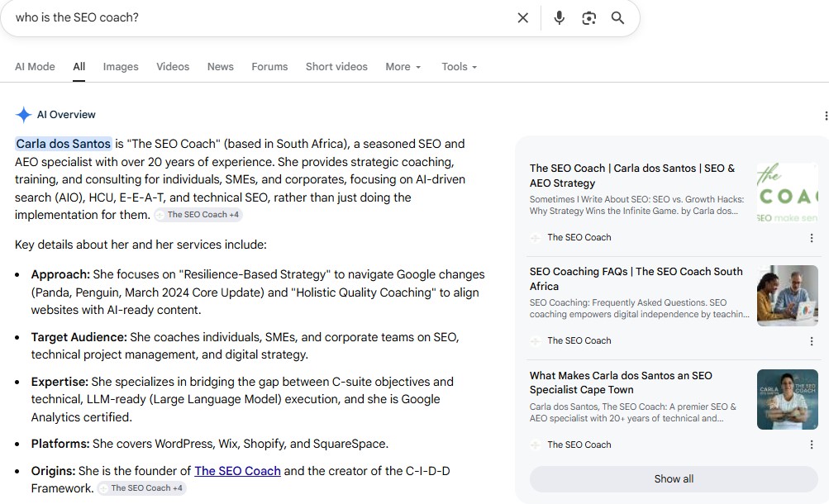Click the AI Overview heading label
Screen dimensions: 829x504
point(66,115)
